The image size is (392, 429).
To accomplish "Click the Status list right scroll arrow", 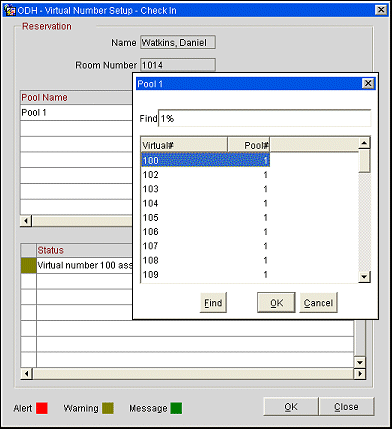I will (359, 373).
